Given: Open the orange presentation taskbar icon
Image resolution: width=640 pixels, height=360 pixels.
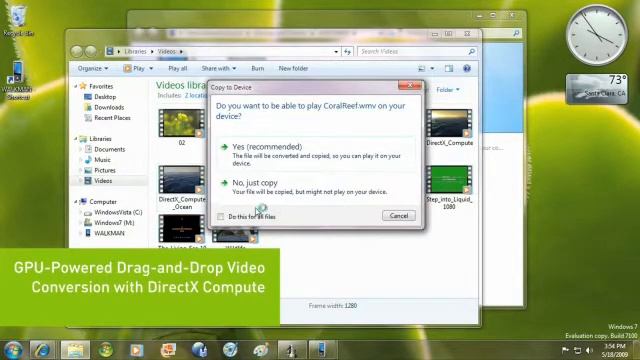Looking at the screenshot, I should (168, 350).
